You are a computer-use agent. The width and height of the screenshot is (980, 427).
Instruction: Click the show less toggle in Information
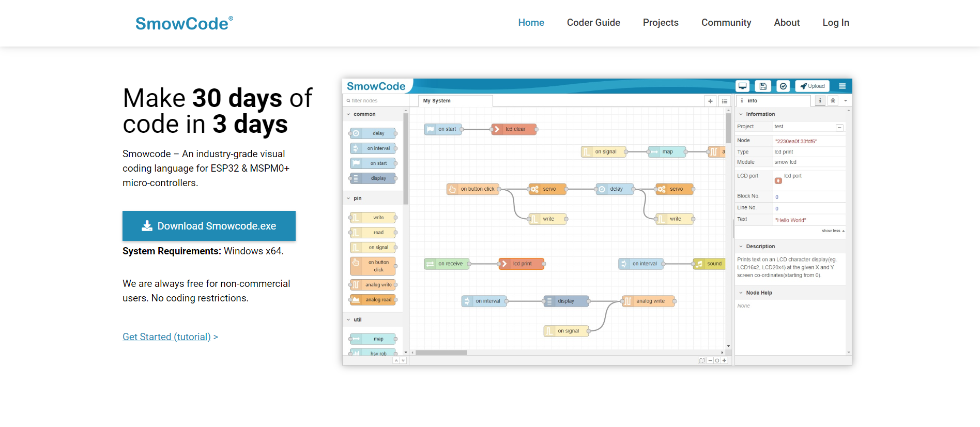coord(833,231)
